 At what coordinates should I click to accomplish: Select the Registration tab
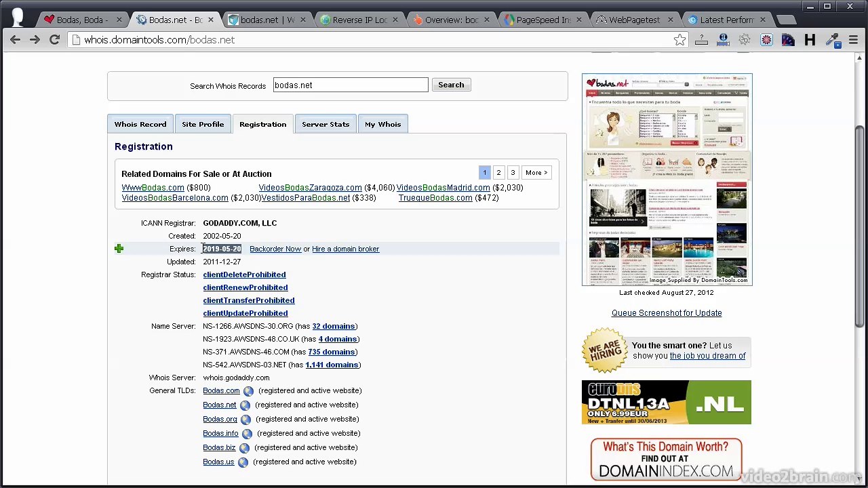coord(262,124)
